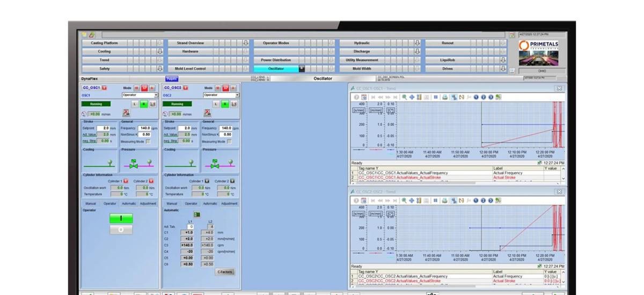This screenshot has height=295, width=644.
Task: Select the OSC1 Manual tab
Action: coord(91,203)
